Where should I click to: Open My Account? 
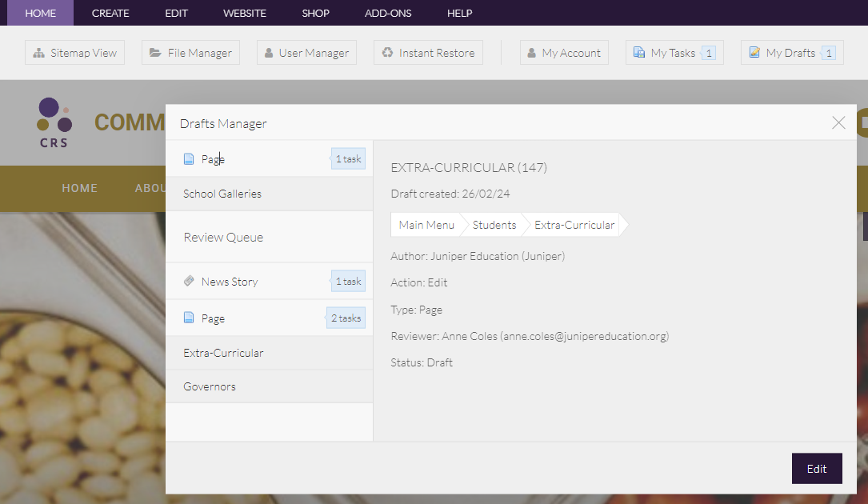(564, 52)
